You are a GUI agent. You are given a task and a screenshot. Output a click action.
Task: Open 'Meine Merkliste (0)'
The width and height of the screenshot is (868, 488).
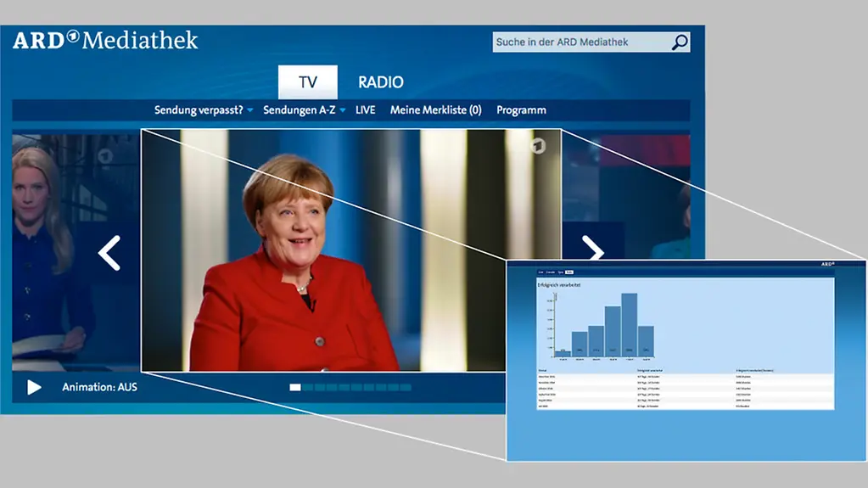435,110
